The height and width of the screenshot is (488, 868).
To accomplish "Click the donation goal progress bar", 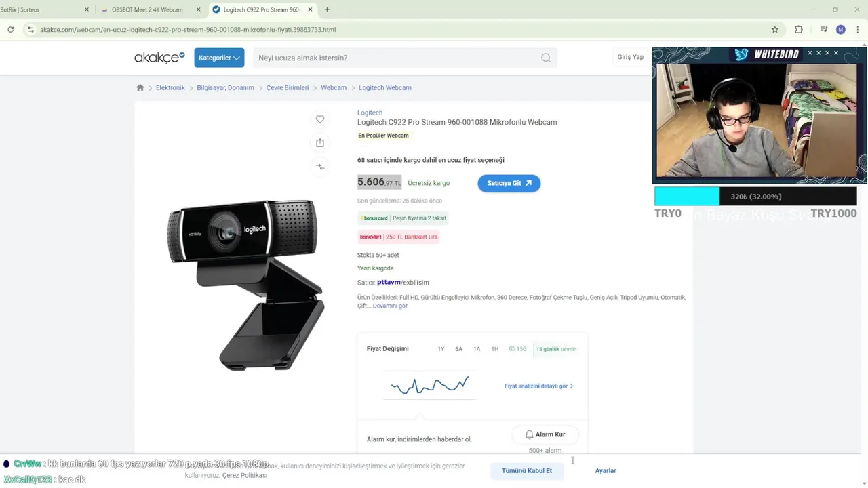I will click(x=755, y=196).
